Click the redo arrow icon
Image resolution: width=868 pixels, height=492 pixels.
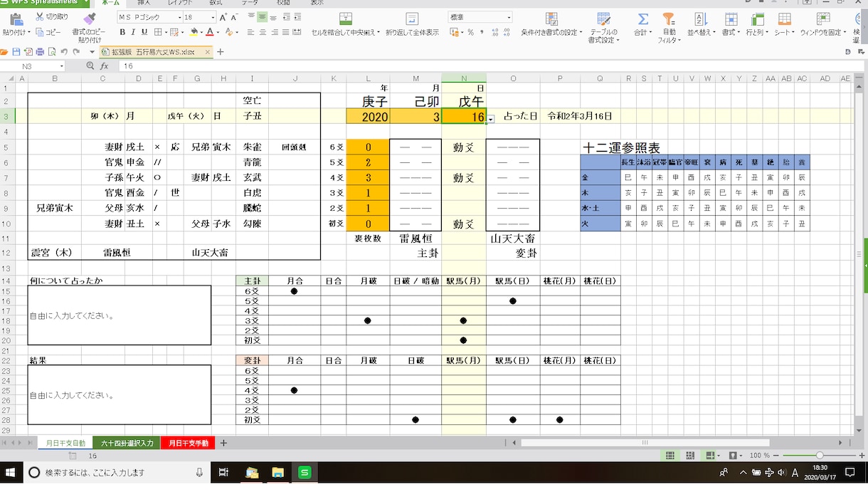[x=76, y=52]
